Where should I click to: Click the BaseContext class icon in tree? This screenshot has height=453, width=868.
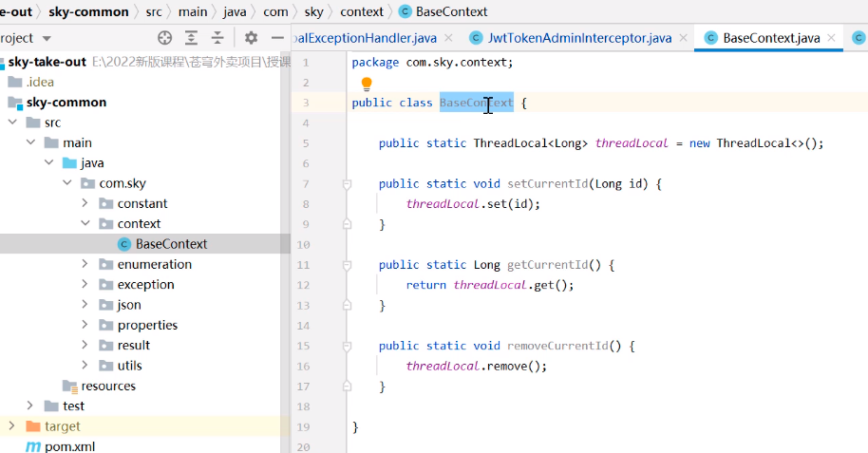(125, 244)
